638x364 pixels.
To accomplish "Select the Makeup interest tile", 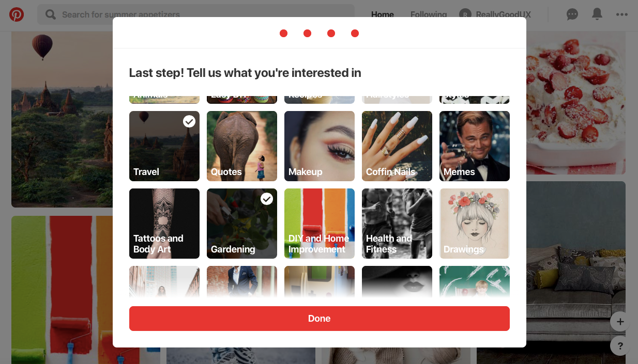I will [320, 146].
